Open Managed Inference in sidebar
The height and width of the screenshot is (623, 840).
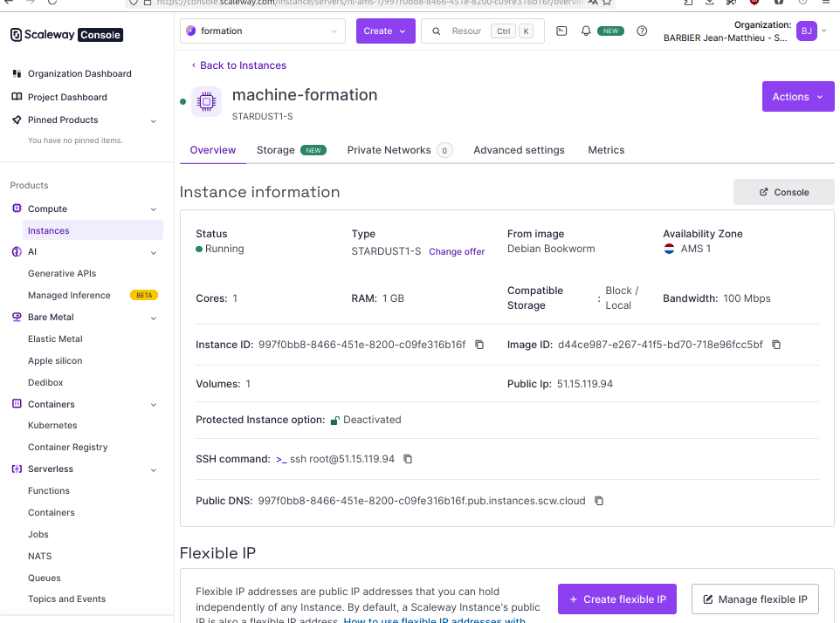click(x=69, y=295)
